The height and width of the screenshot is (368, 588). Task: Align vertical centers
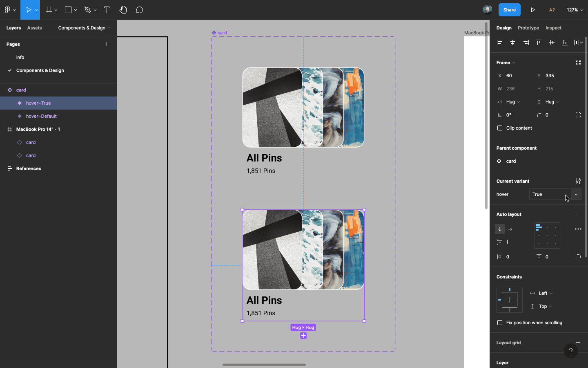(552, 42)
